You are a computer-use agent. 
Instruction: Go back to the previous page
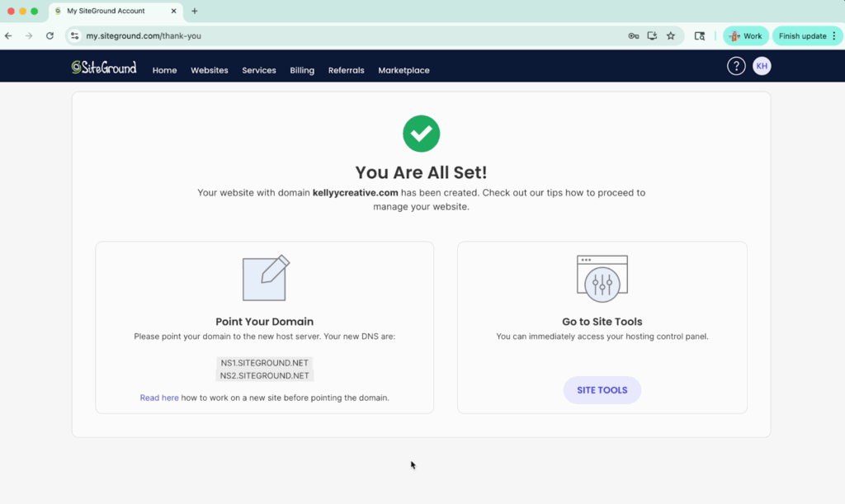(x=8, y=36)
